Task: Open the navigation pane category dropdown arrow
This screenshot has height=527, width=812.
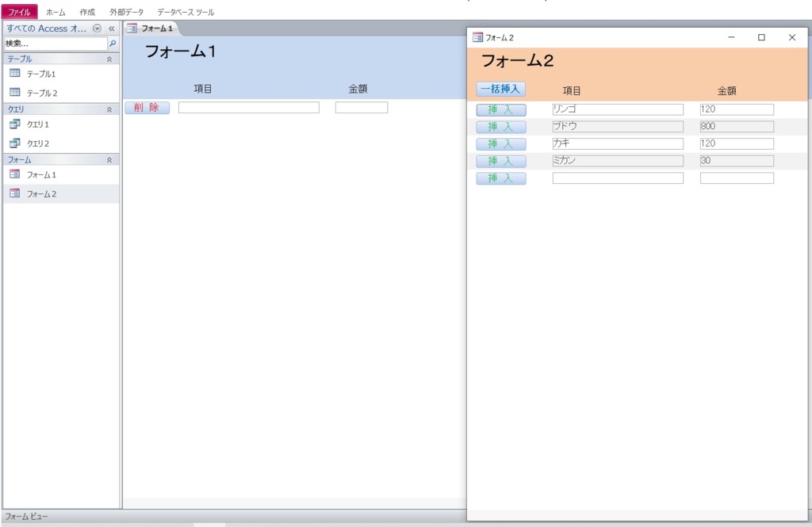Action: tap(97, 29)
